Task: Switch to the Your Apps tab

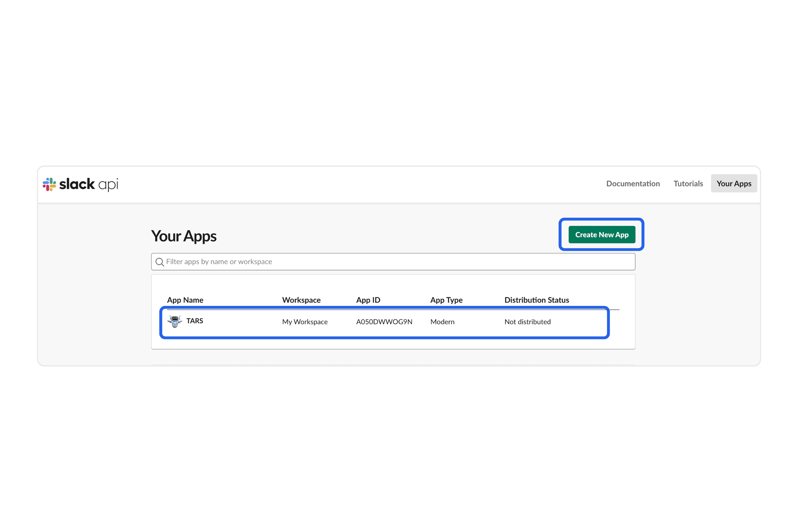Action: pos(734,183)
